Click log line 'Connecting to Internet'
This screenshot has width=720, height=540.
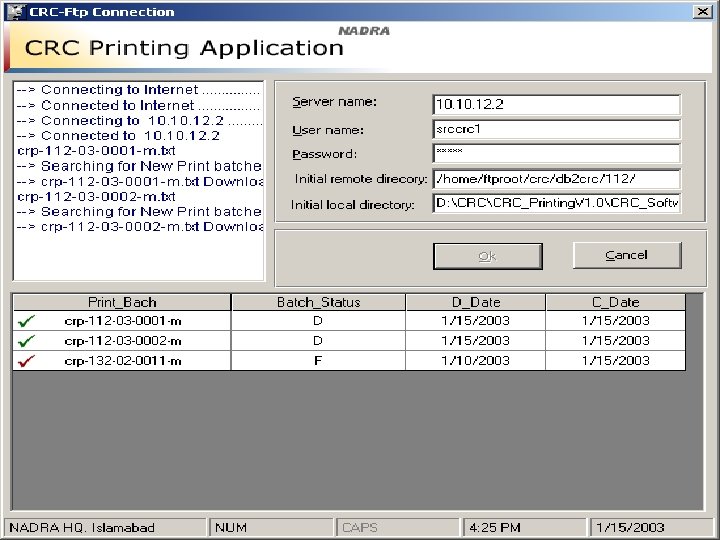pyautogui.click(x=139, y=90)
